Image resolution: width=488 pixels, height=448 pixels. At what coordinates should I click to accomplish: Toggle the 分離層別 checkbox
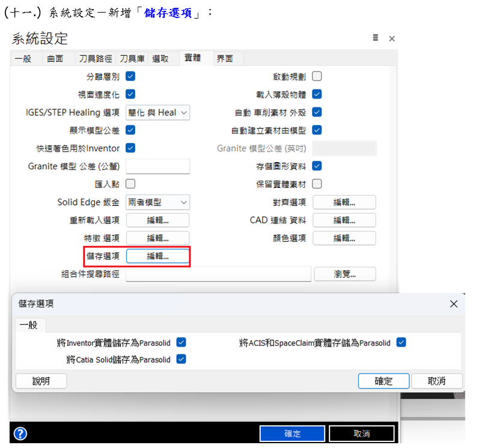coord(130,76)
